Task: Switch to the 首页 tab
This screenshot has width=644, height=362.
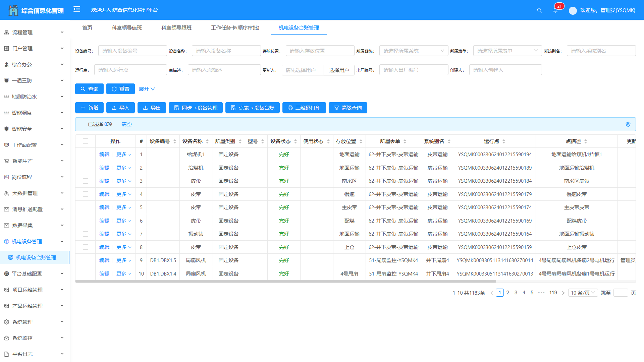Action: click(87, 28)
